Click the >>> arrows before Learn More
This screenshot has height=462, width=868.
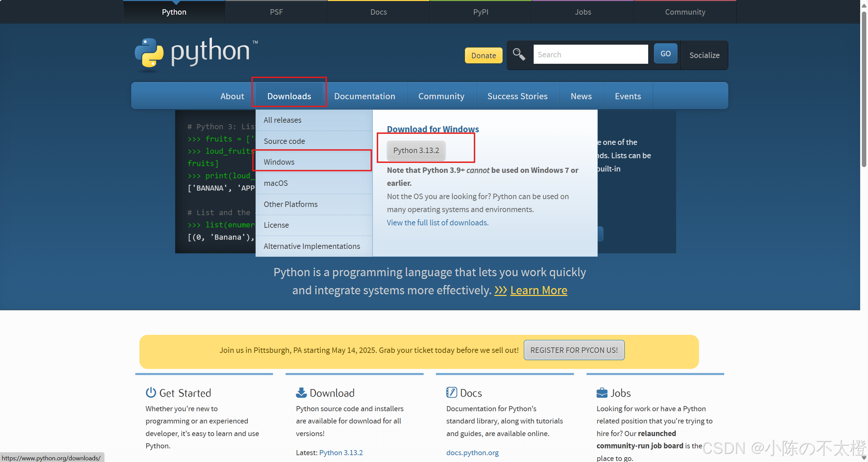[500, 290]
